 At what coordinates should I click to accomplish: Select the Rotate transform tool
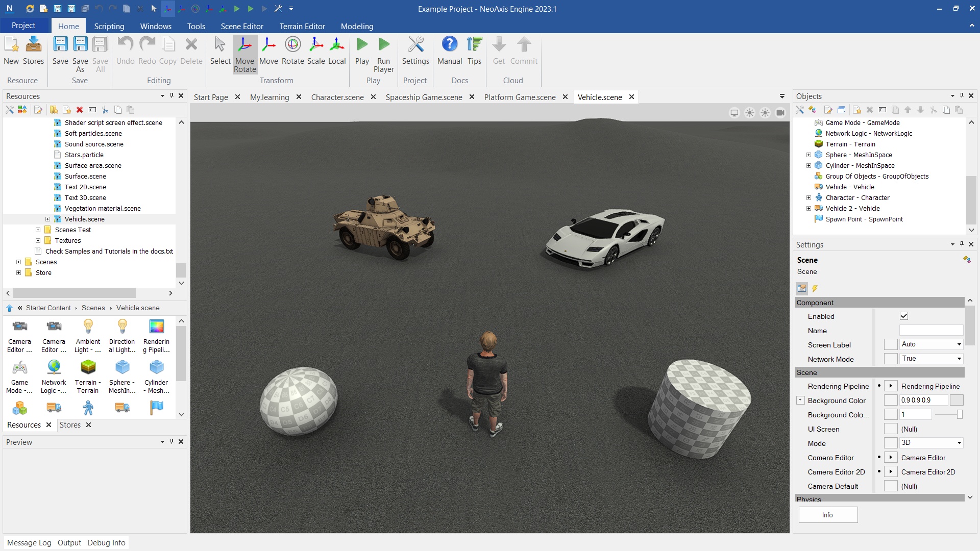292,51
